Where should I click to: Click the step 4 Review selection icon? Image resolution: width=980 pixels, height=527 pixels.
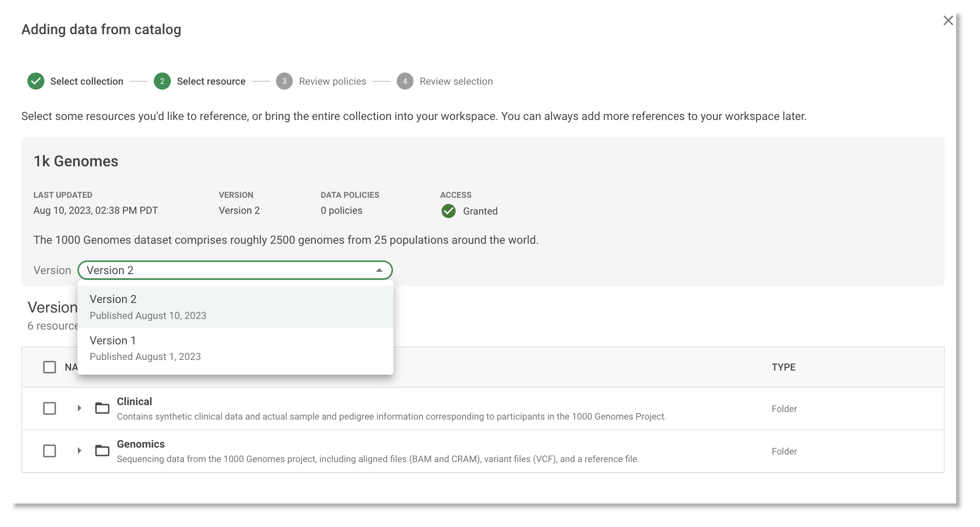(x=404, y=81)
